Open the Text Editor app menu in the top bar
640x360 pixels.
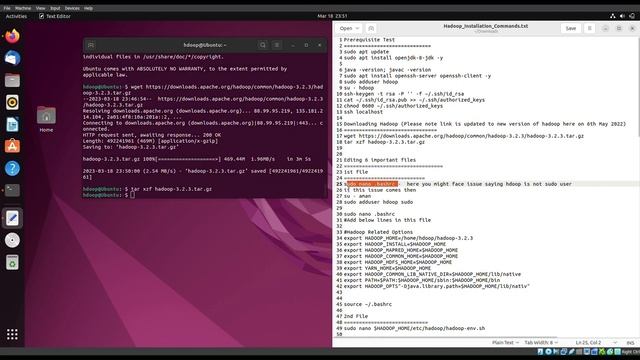(x=55, y=16)
